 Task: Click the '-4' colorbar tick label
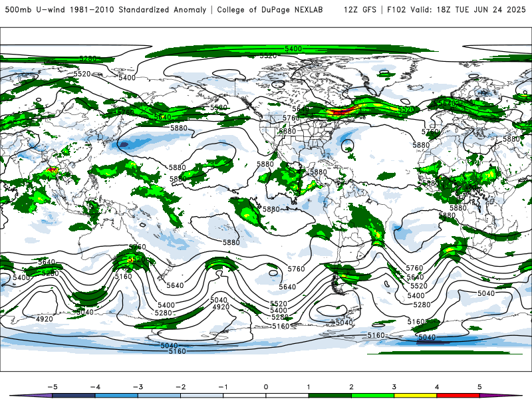pos(95,387)
